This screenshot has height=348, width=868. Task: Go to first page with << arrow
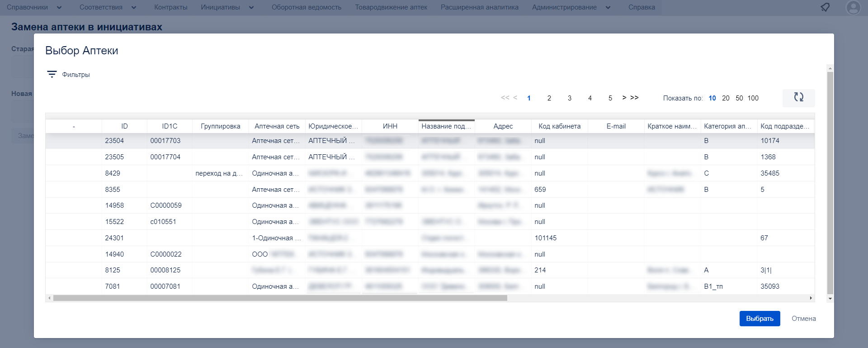505,98
